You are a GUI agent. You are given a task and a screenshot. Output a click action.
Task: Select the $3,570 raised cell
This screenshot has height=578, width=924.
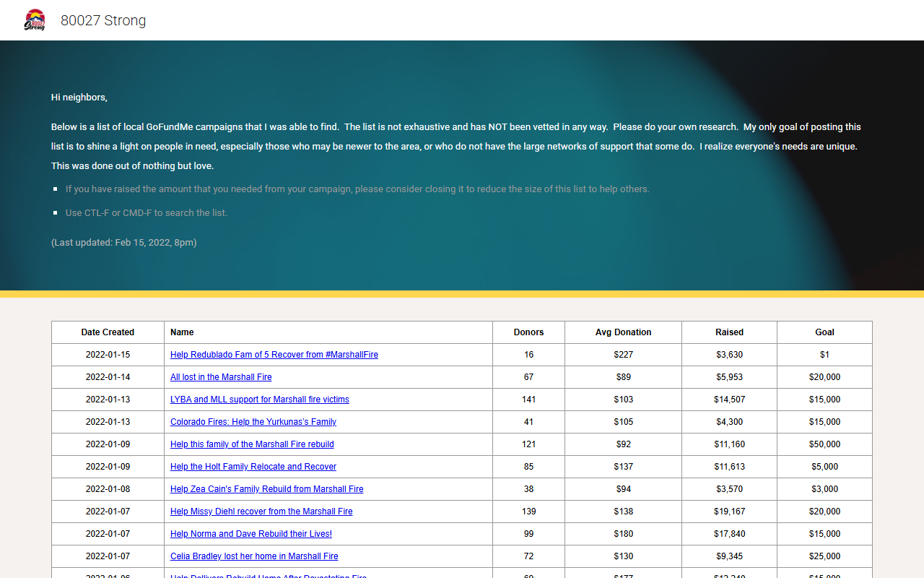point(729,489)
